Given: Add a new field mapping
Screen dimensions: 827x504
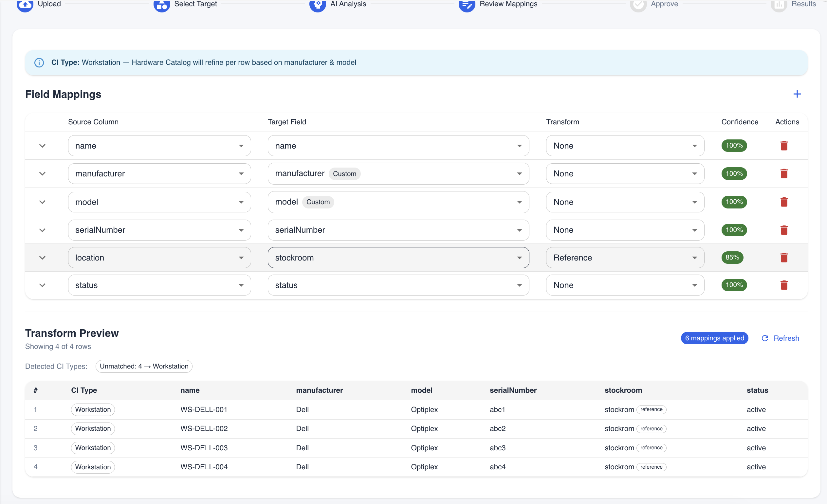Looking at the screenshot, I should [797, 94].
